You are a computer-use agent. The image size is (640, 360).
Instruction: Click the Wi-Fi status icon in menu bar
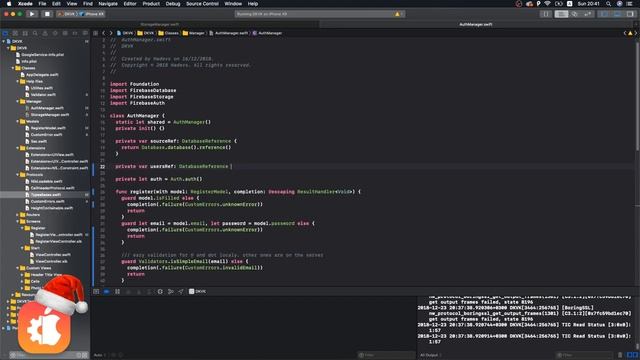[x=548, y=4]
